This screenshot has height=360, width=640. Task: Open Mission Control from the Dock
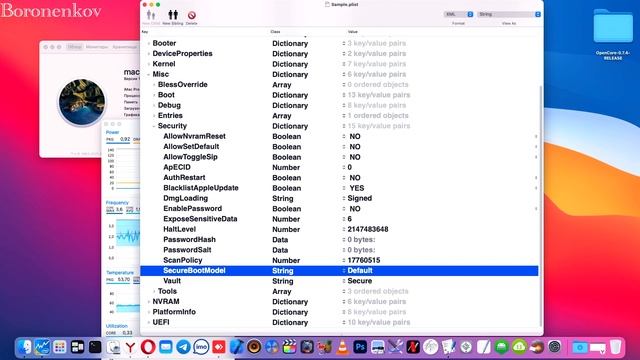77,347
